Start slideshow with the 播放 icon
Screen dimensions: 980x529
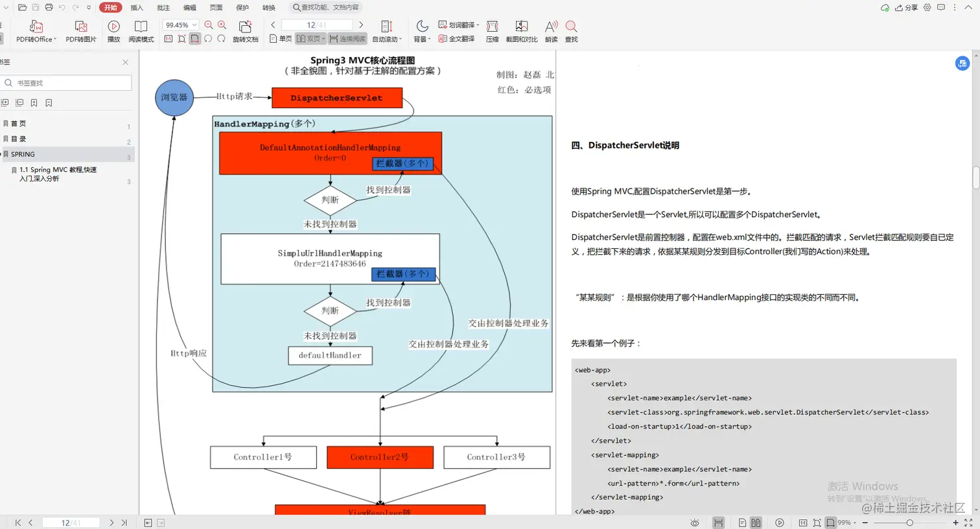[x=113, y=30]
